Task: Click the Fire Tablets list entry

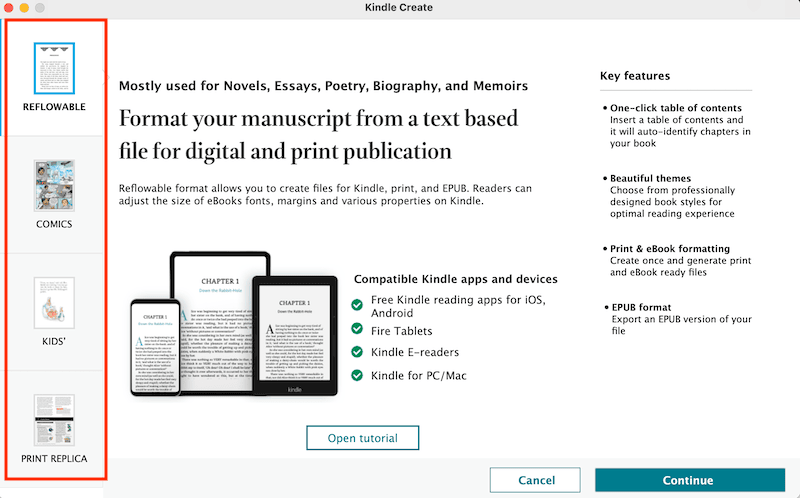Action: coord(402,331)
